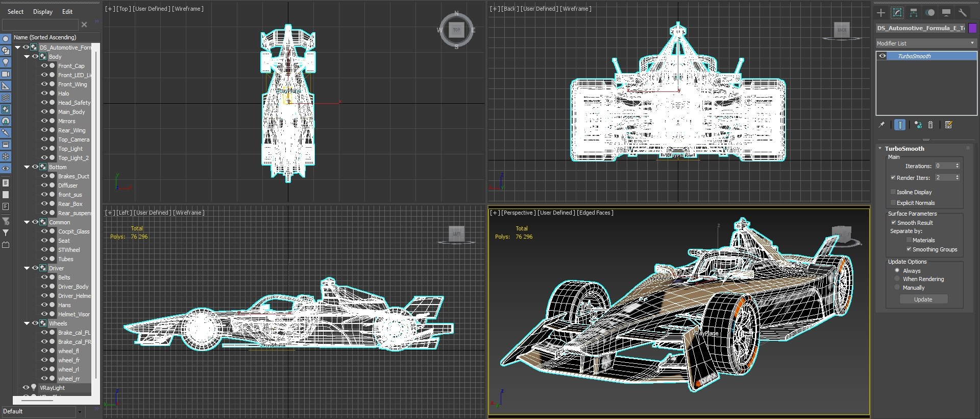Toggle visibility of Diffuser object

(44, 185)
